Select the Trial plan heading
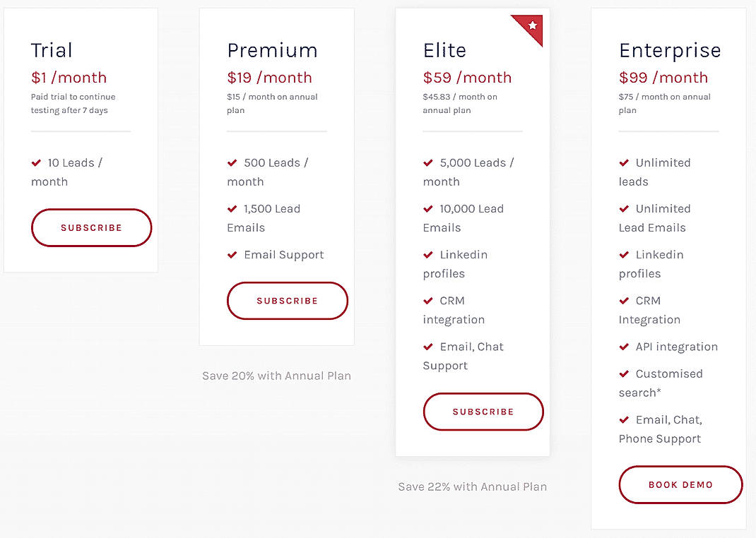Viewport: 756px width, 538px height. click(52, 50)
